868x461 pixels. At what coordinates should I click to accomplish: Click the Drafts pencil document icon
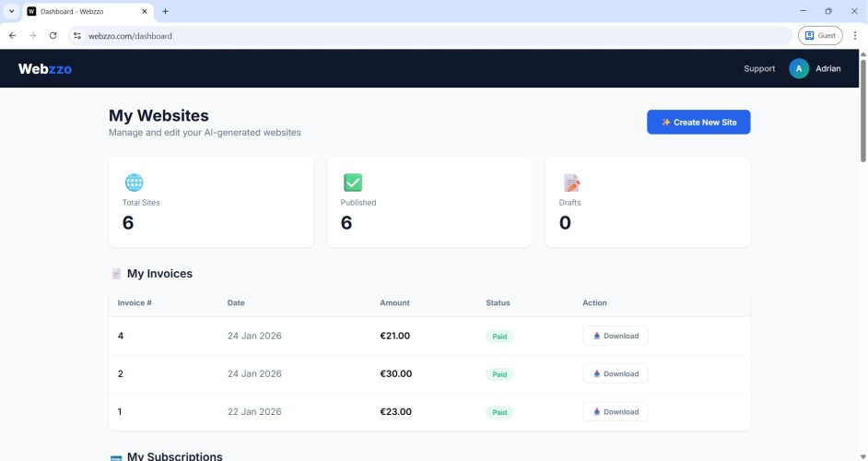tap(571, 183)
